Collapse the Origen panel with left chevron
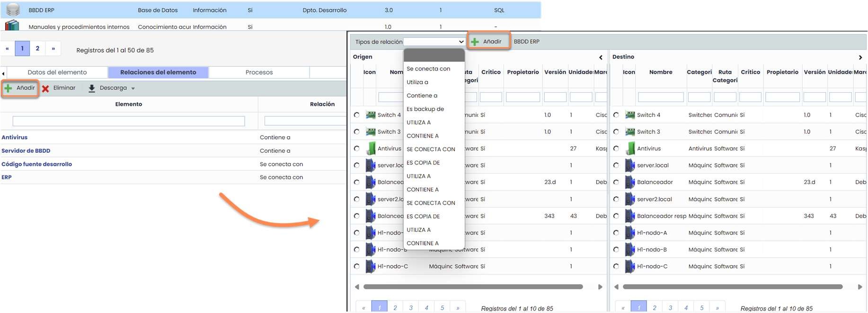 tap(601, 57)
